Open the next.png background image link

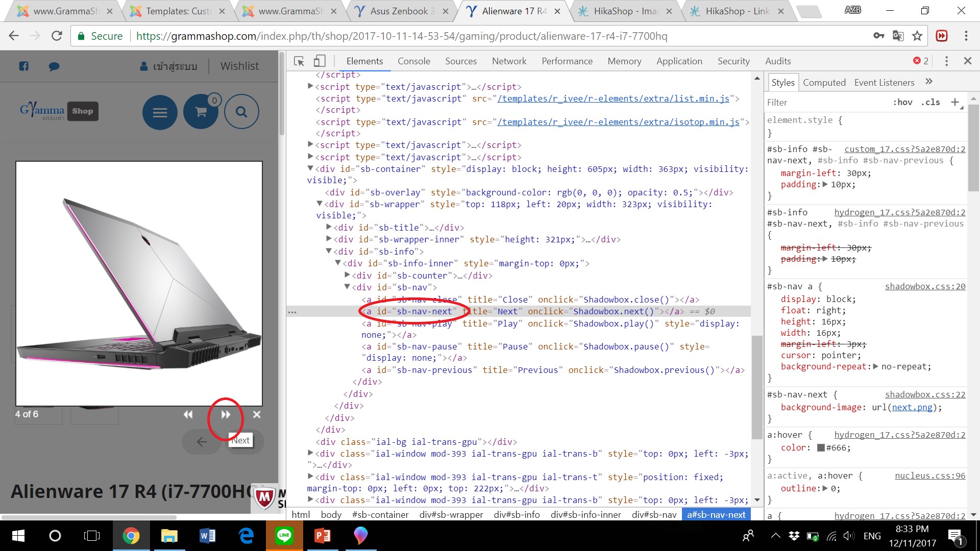click(x=912, y=407)
